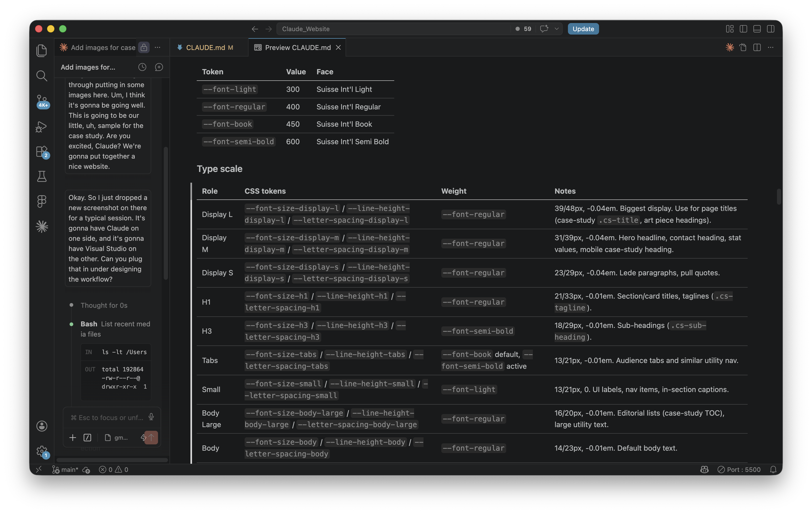Screen dimensions: 812x514
Task: Open main* branch in status bar
Action: (x=65, y=470)
